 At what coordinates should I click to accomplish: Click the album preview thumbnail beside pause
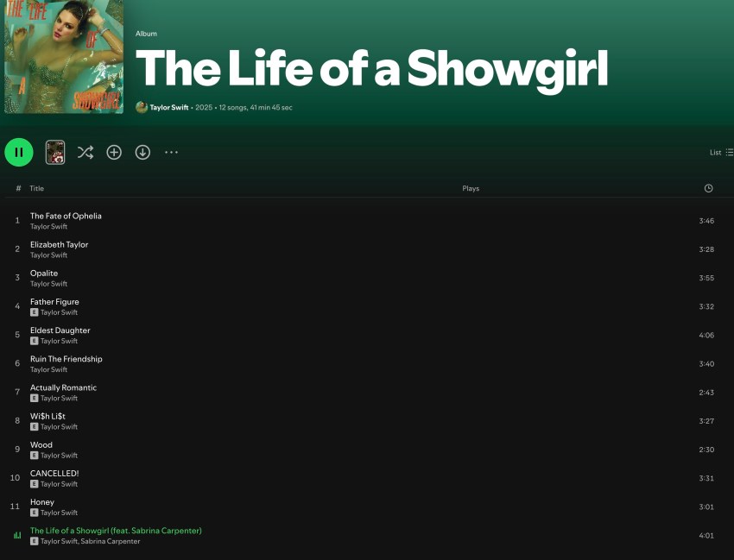55,152
